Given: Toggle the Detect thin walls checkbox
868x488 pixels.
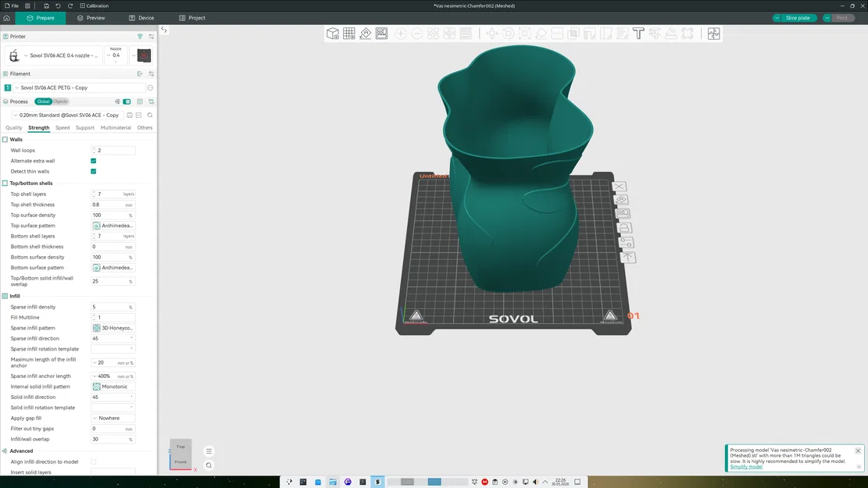Looking at the screenshot, I should [94, 172].
